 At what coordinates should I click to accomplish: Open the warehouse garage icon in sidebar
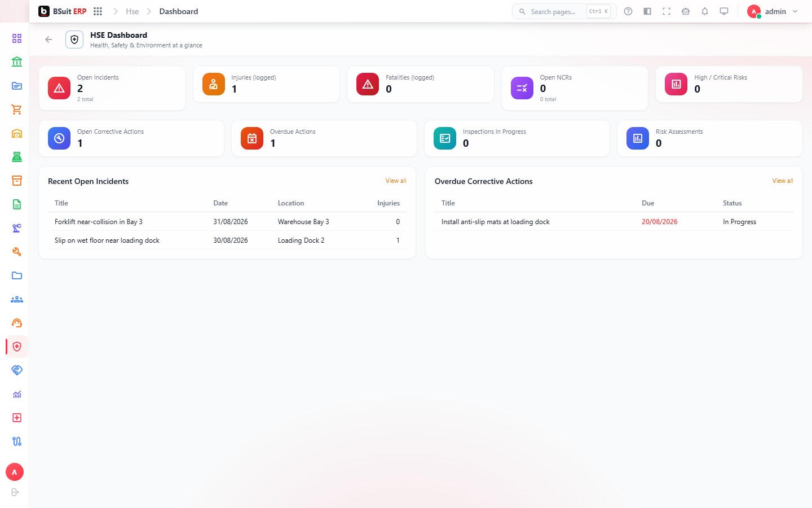[17, 133]
